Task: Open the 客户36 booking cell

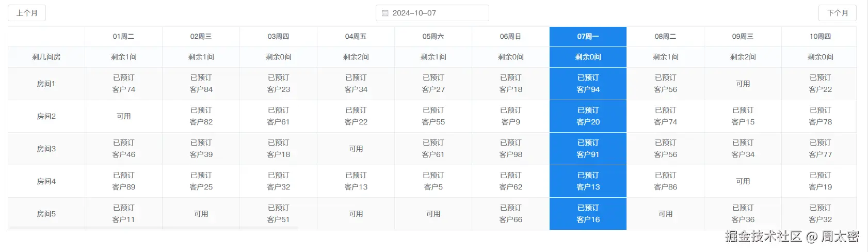Action: point(743,214)
